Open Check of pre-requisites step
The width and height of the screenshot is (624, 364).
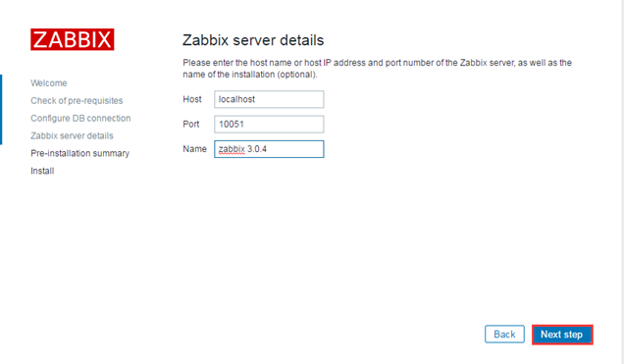click(x=77, y=101)
